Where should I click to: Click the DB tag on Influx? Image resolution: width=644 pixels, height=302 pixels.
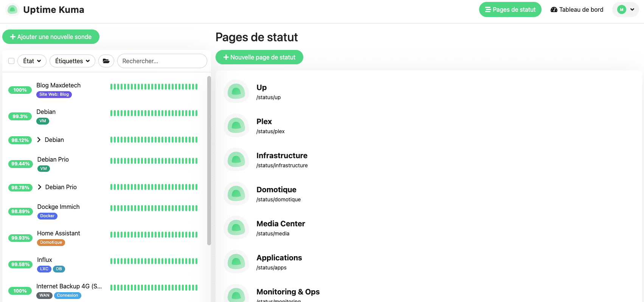59,269
